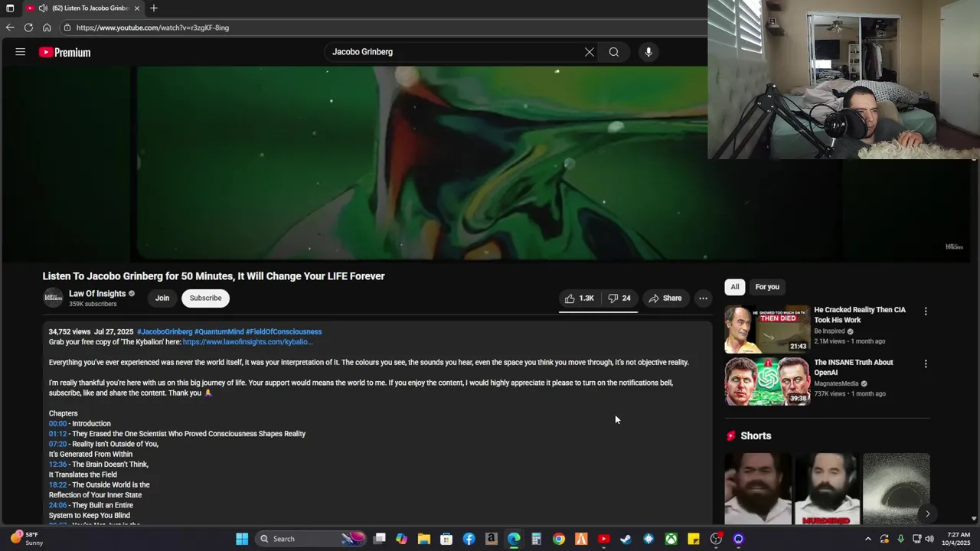Image resolution: width=980 pixels, height=551 pixels.
Task: Open volume control in system tray
Action: (x=929, y=539)
